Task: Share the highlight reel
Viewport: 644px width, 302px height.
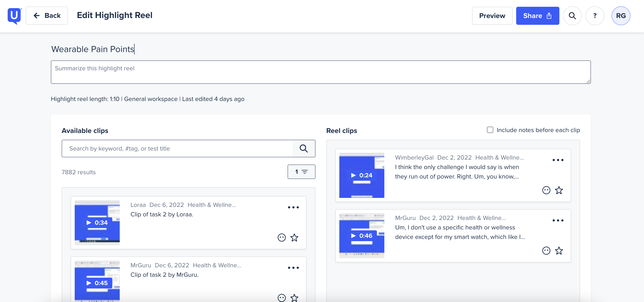Action: (537, 16)
